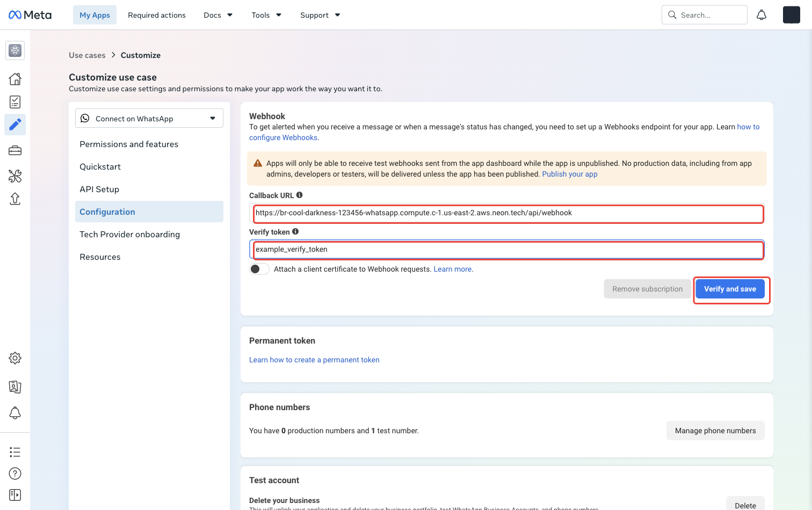The image size is (812, 510).
Task: Open My Apps tab
Action: tap(95, 15)
